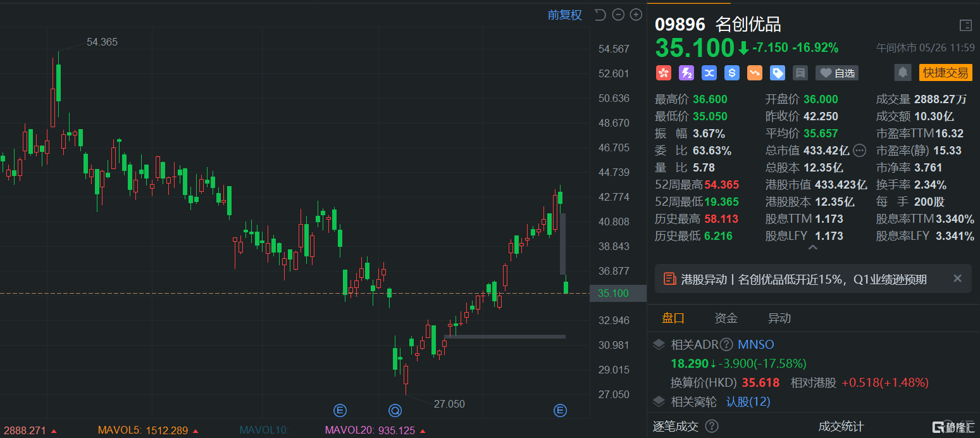Screen dimensions: 980x438
Task: Open the 成交统计 tab
Action: point(841,427)
